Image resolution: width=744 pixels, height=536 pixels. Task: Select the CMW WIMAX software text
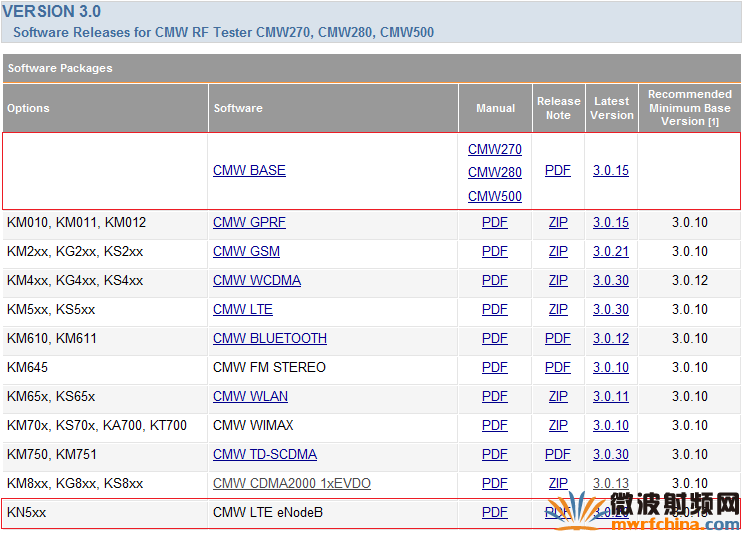[253, 425]
